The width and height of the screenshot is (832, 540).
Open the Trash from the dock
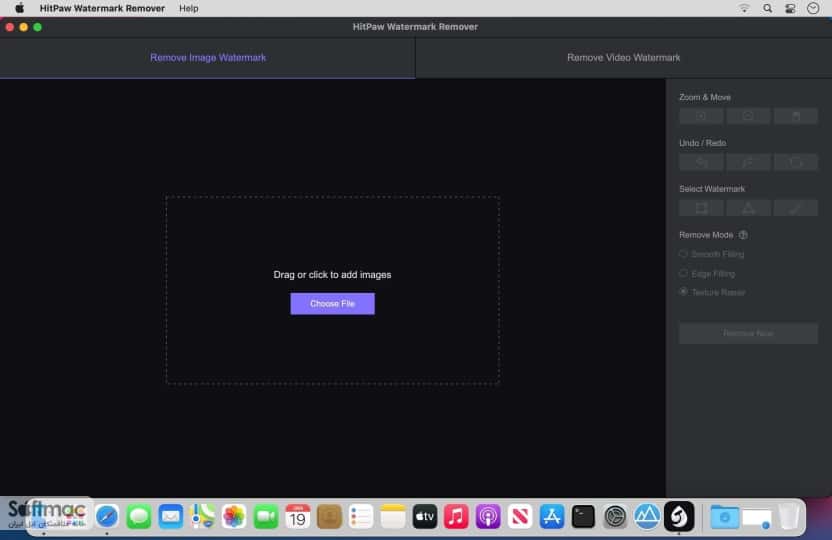click(789, 517)
